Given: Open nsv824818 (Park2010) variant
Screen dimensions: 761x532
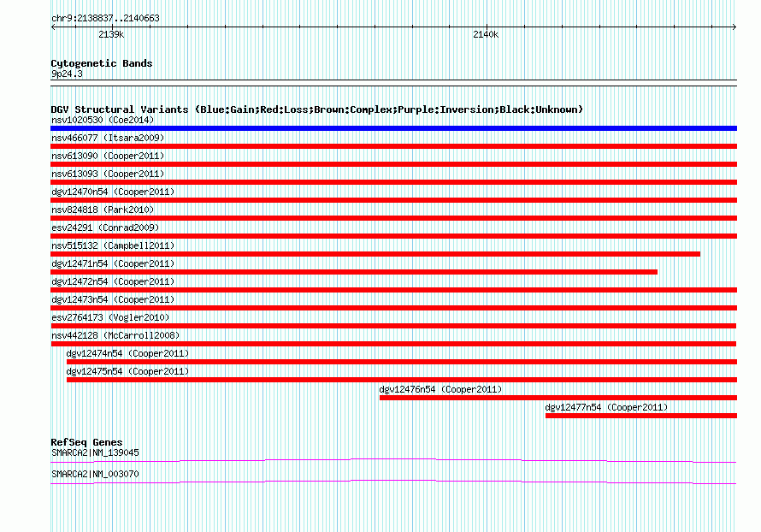Looking at the screenshot, I should pyautogui.click(x=103, y=210).
